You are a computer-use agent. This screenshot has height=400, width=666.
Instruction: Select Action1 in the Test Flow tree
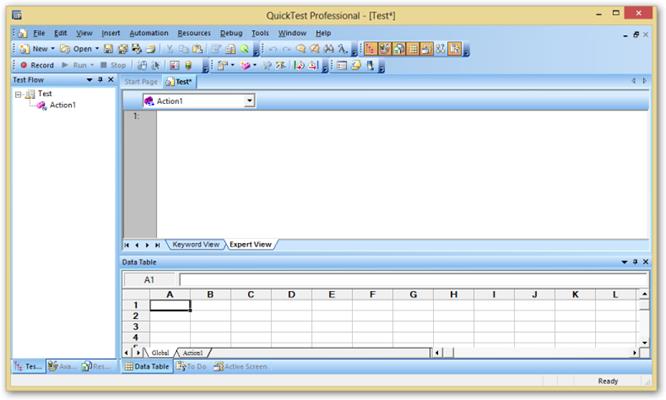62,105
